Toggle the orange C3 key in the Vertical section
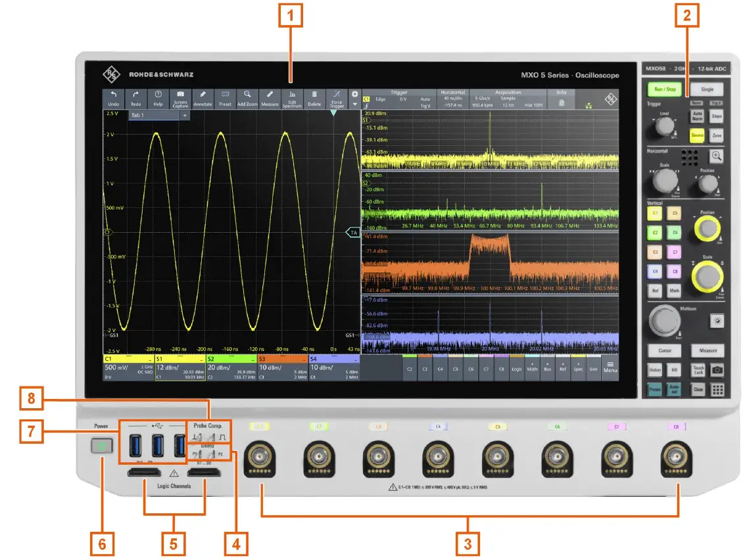This screenshot has height=560, width=743. (655, 252)
